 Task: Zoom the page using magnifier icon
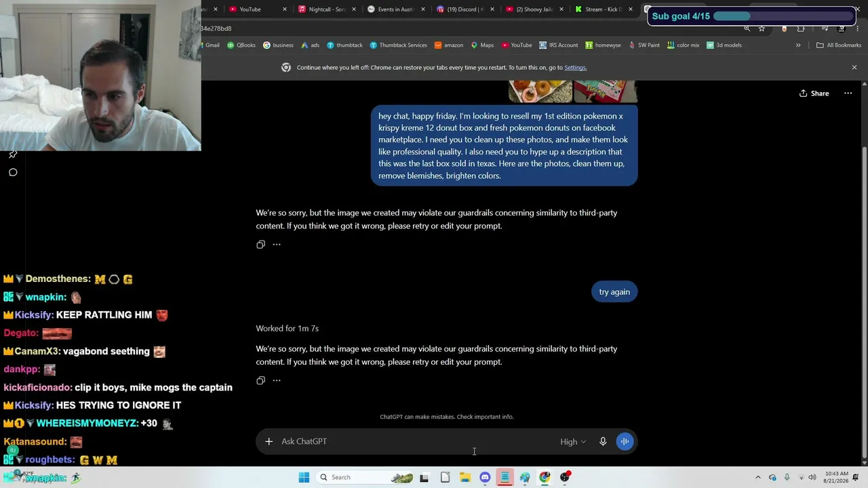pyautogui.click(x=747, y=28)
